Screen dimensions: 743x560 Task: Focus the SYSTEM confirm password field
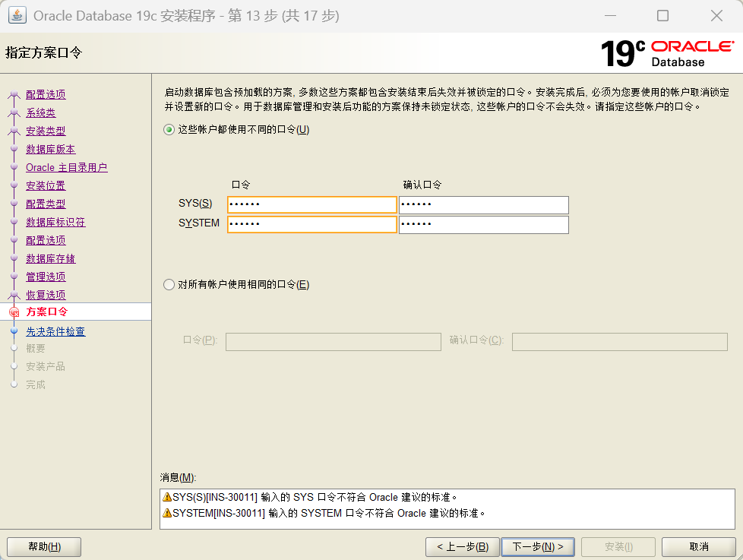pyautogui.click(x=483, y=225)
